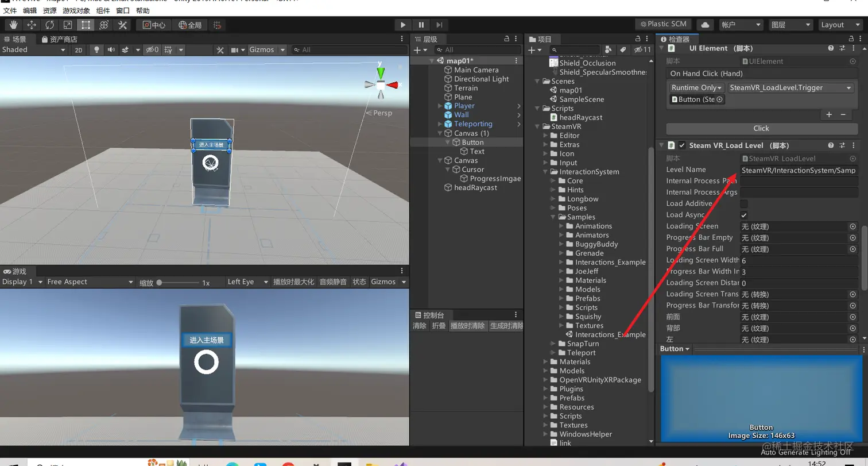868x466 pixels.
Task: Toggle 音频静音 mute audio in Game view
Action: click(333, 282)
